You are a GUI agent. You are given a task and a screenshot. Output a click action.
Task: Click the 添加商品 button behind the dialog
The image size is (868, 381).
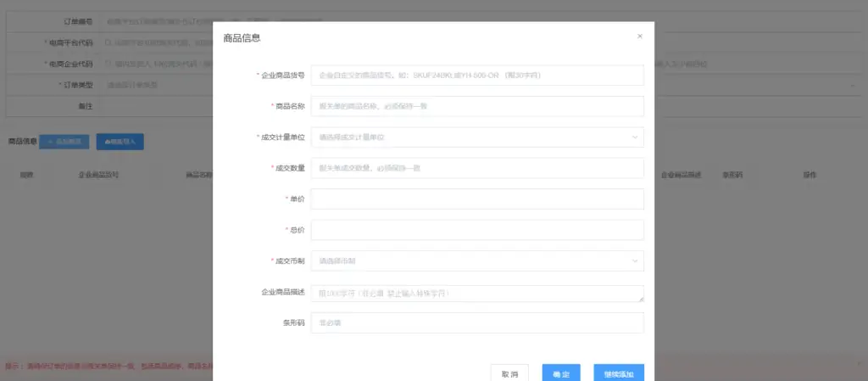point(64,142)
